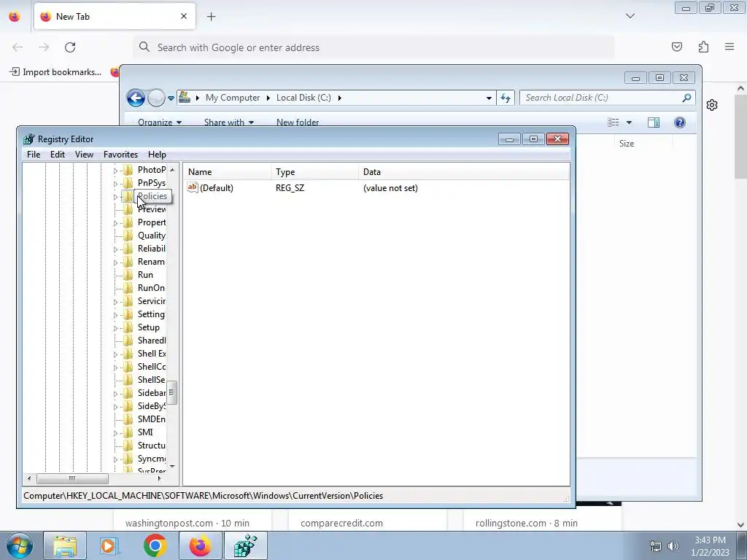Open Save to Pocket in Firefox
Image resolution: width=747 pixels, height=560 pixels.
(677, 47)
